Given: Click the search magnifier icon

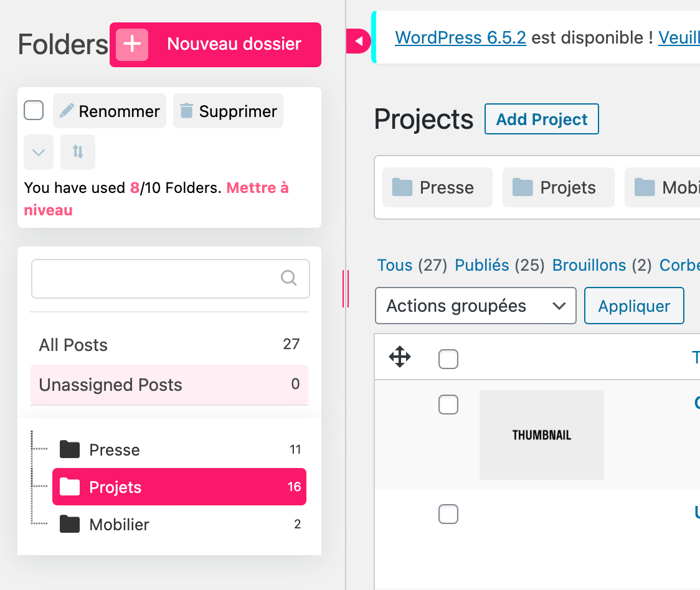Looking at the screenshot, I should pyautogui.click(x=288, y=278).
